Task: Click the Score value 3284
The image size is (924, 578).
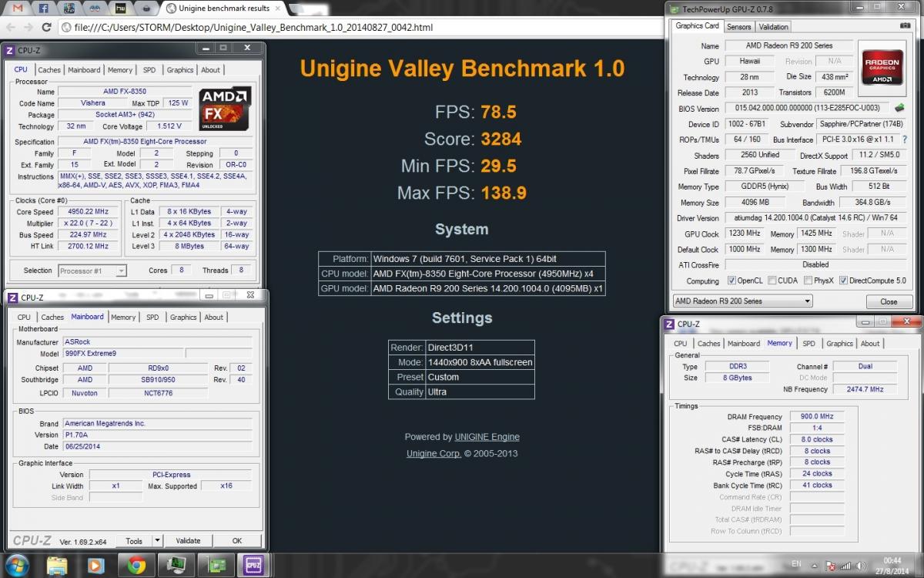Action: click(x=501, y=139)
